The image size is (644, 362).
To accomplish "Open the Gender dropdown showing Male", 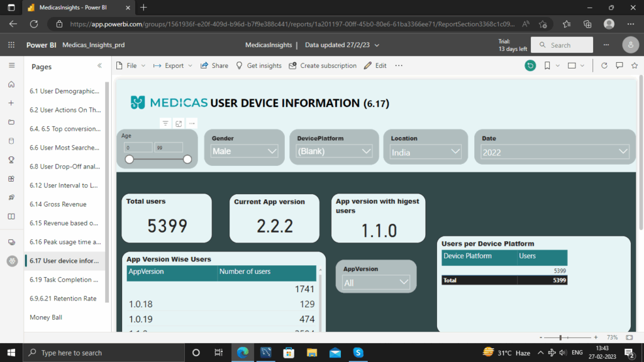I will click(x=245, y=151).
